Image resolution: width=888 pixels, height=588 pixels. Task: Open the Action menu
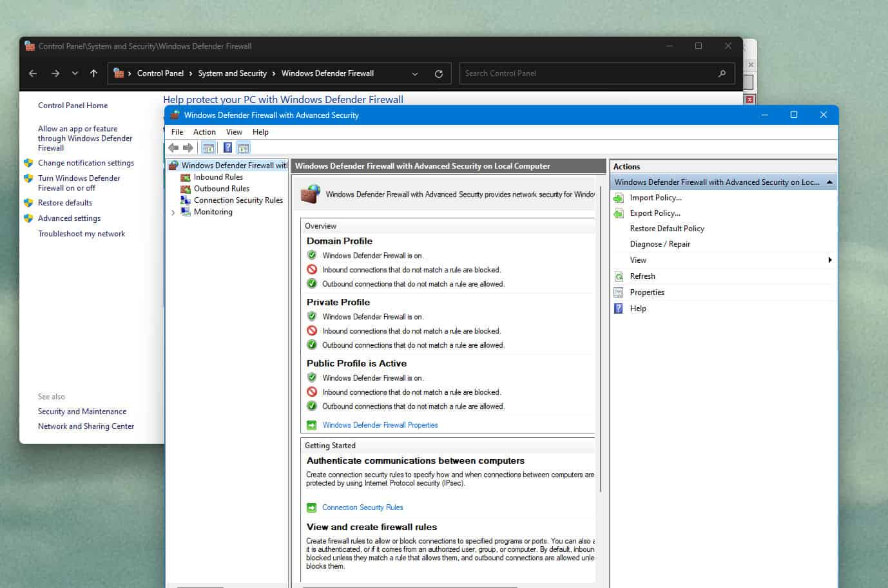tap(204, 132)
